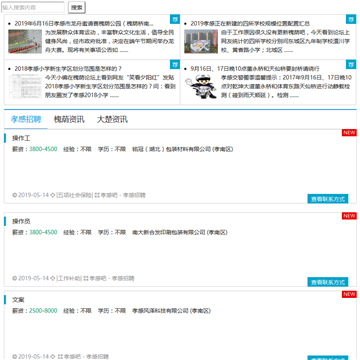Click 操作员 salary value 3800-4500

click(43, 232)
